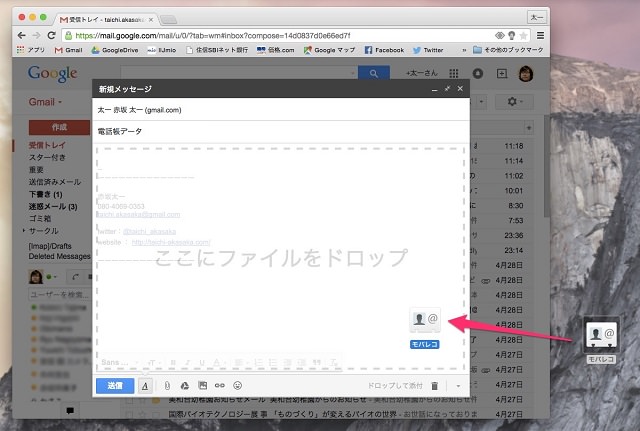Open その他のブックマーク folder
Image resolution: width=640 pixels, height=431 pixels.
pyautogui.click(x=508, y=50)
